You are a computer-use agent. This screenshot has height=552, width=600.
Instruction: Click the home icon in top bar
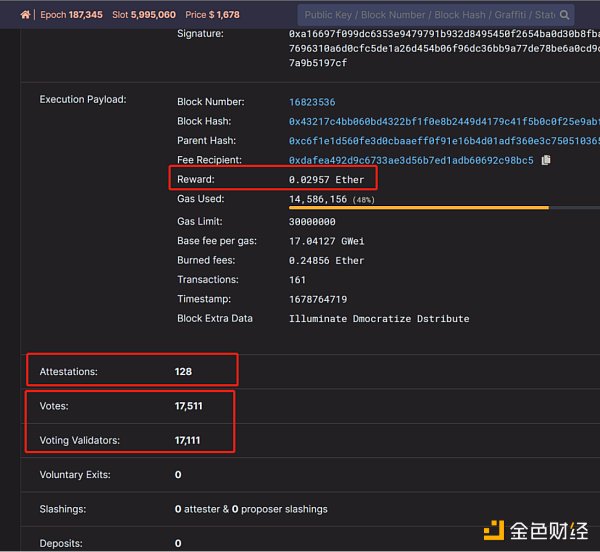tap(25, 15)
